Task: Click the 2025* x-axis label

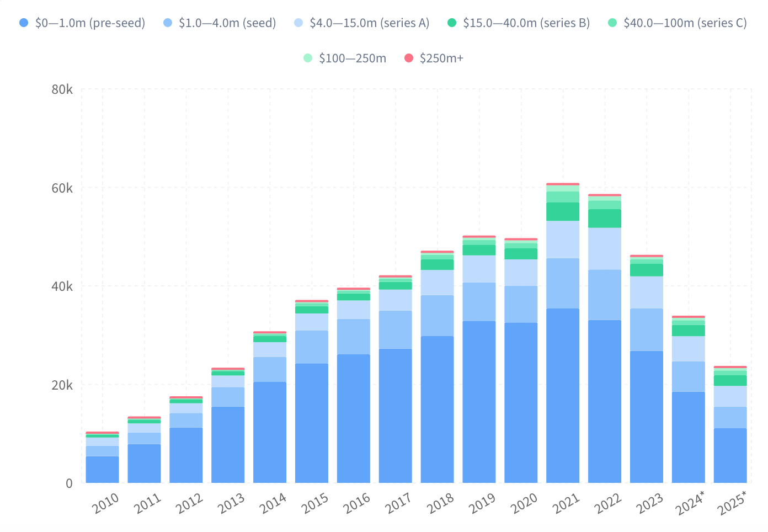Action: (x=733, y=502)
